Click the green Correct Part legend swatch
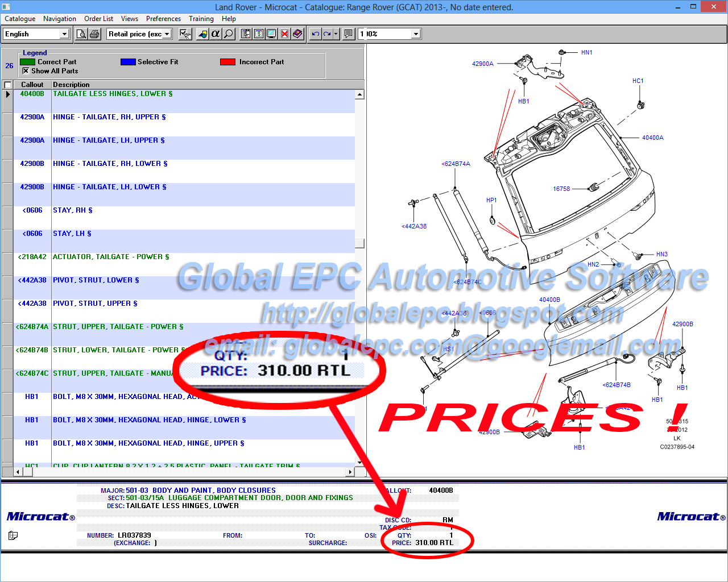 click(x=27, y=62)
